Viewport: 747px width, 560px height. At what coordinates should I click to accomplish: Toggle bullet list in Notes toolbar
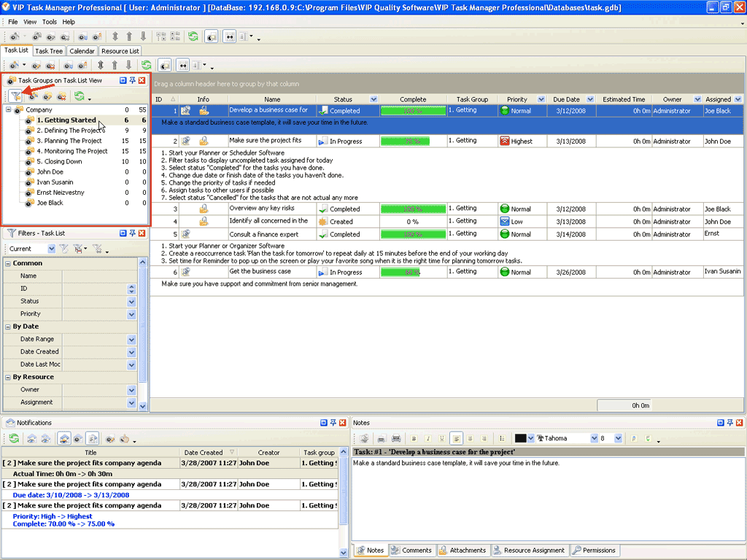click(x=502, y=438)
